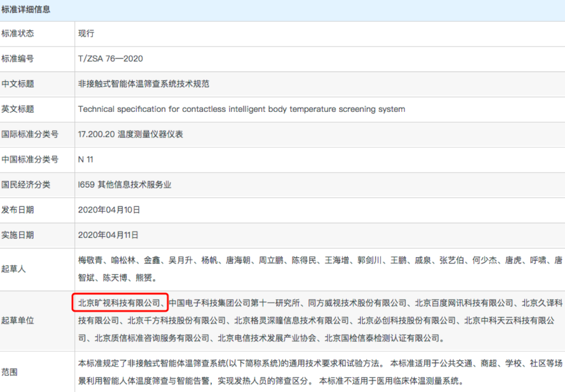Click the 起草单位 row label

point(18,320)
